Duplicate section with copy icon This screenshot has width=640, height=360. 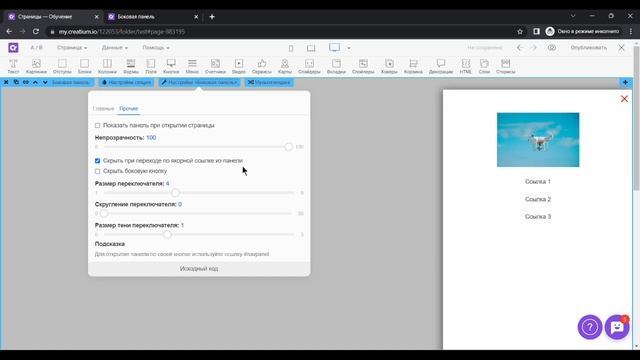[16, 82]
